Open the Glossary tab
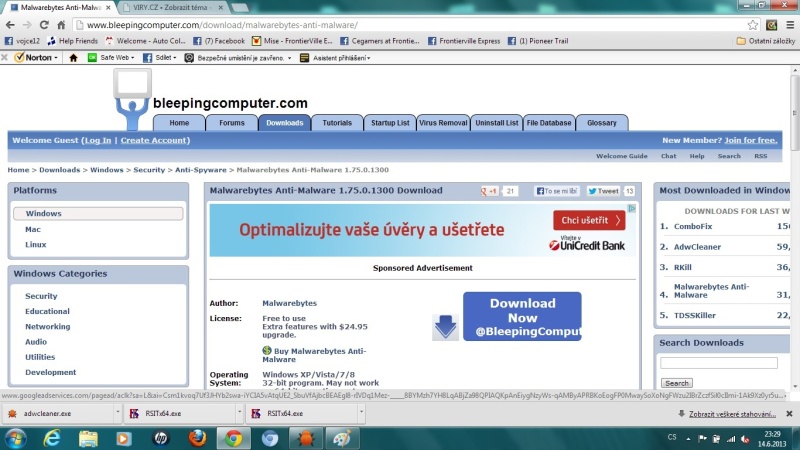This screenshot has height=450, width=800. coord(602,123)
